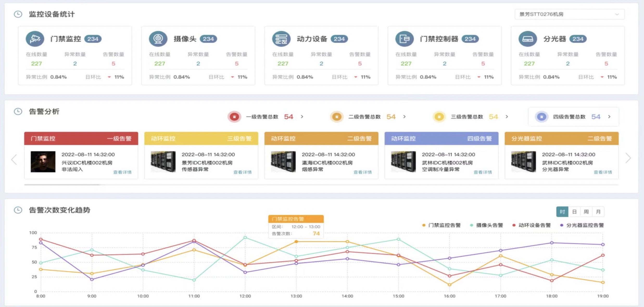The height and width of the screenshot is (307, 644).
Task: Expand 二级告警总数 chevron arrow
Action: (x=404, y=117)
